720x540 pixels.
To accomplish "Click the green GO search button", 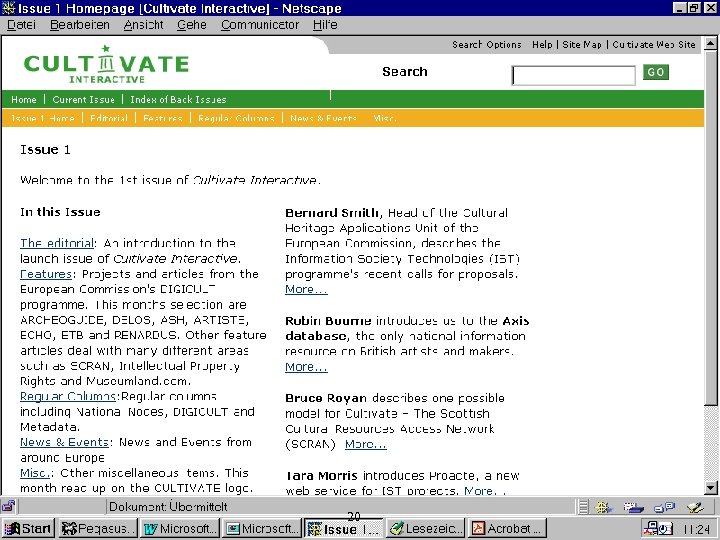I will coord(656,72).
